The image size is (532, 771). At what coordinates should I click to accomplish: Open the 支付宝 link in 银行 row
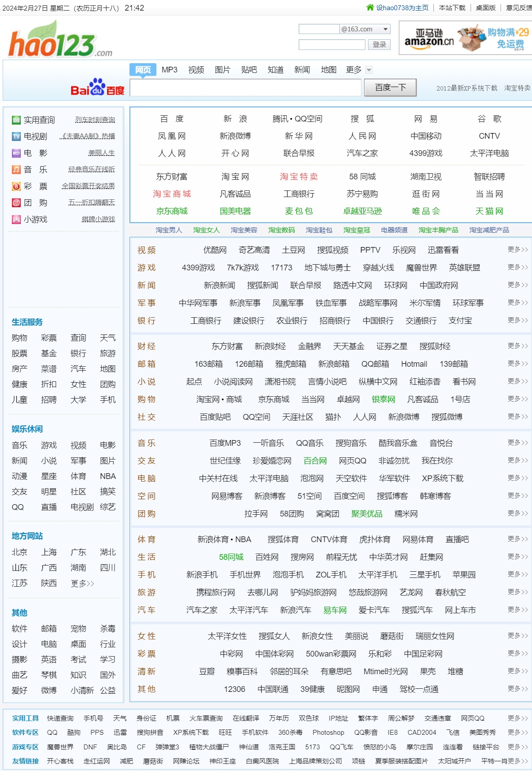click(460, 321)
